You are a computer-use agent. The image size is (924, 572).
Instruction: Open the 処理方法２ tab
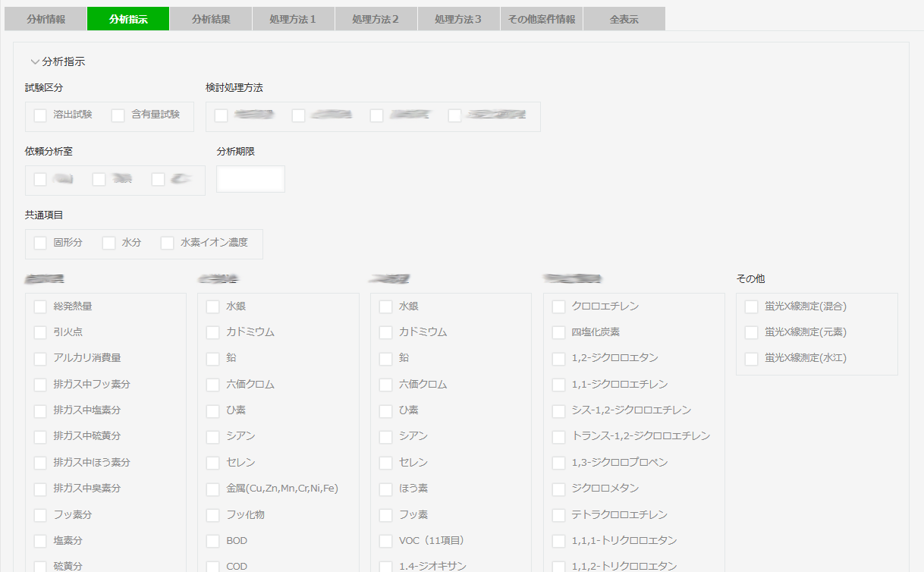coord(376,19)
